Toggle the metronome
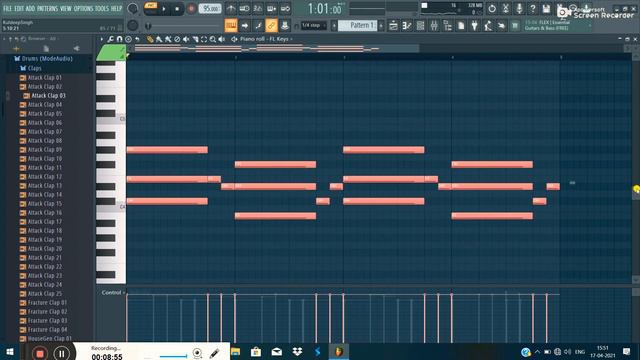The height and width of the screenshot is (360, 640). [x=231, y=8]
